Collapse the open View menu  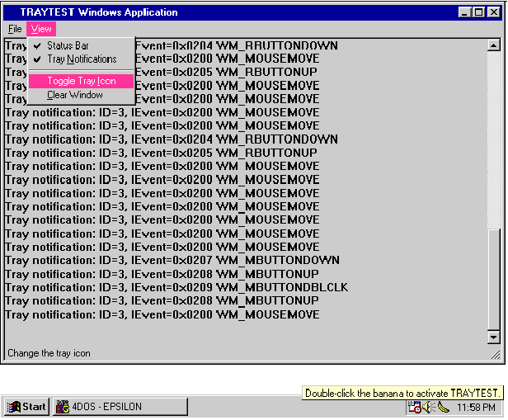click(x=41, y=29)
